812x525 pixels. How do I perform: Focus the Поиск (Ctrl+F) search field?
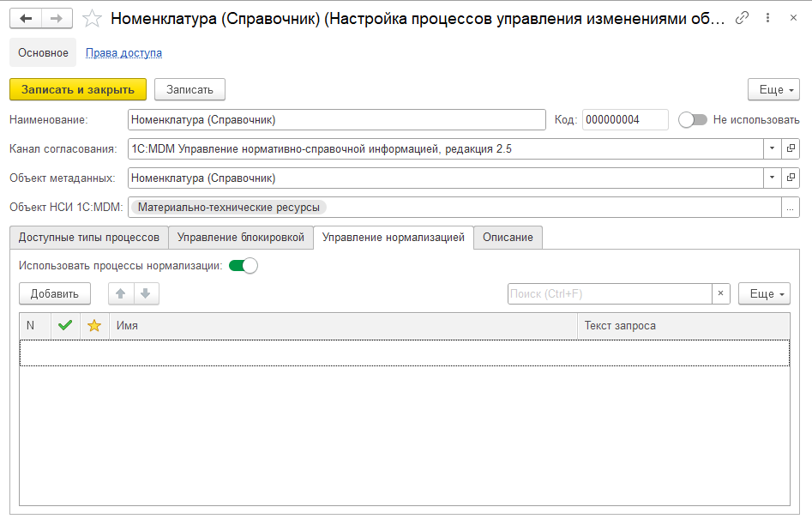(609, 294)
